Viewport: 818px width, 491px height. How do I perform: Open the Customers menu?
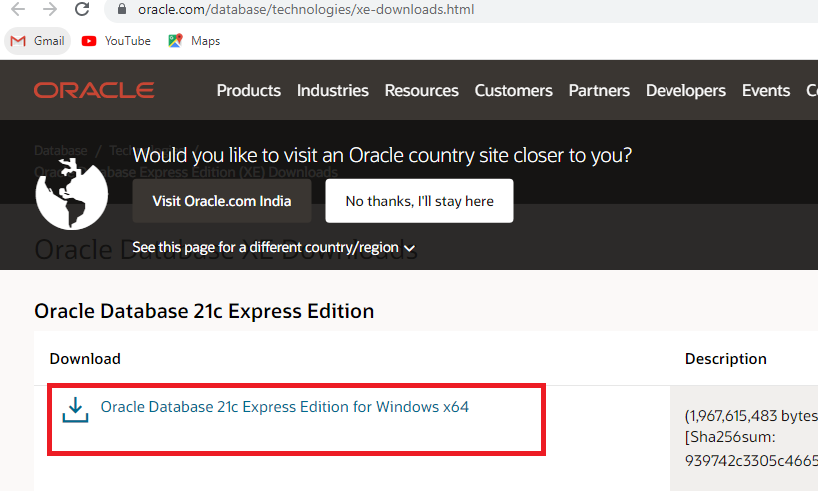pos(513,91)
